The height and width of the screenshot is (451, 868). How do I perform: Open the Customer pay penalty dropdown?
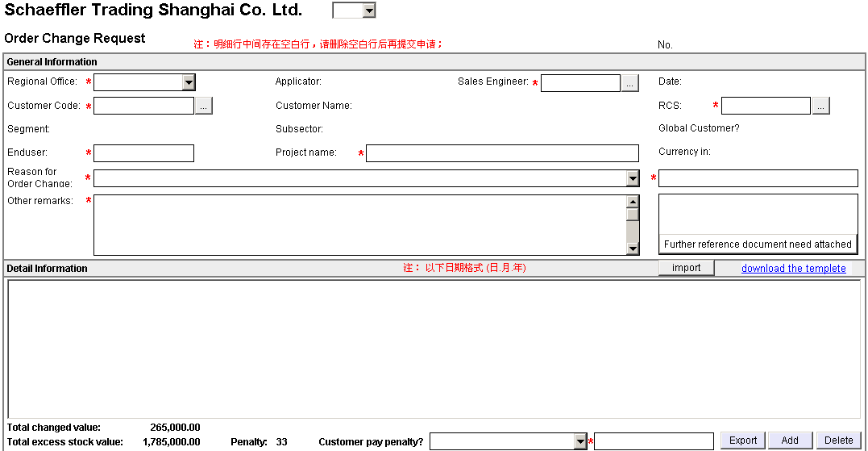[579, 441]
